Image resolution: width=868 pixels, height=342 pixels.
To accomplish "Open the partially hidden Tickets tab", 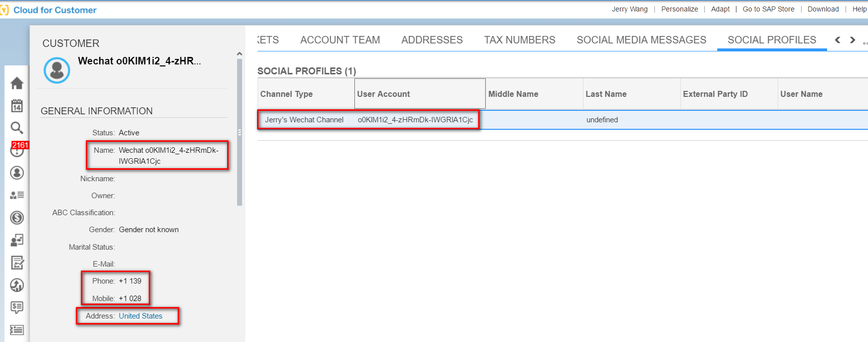I will [x=268, y=40].
